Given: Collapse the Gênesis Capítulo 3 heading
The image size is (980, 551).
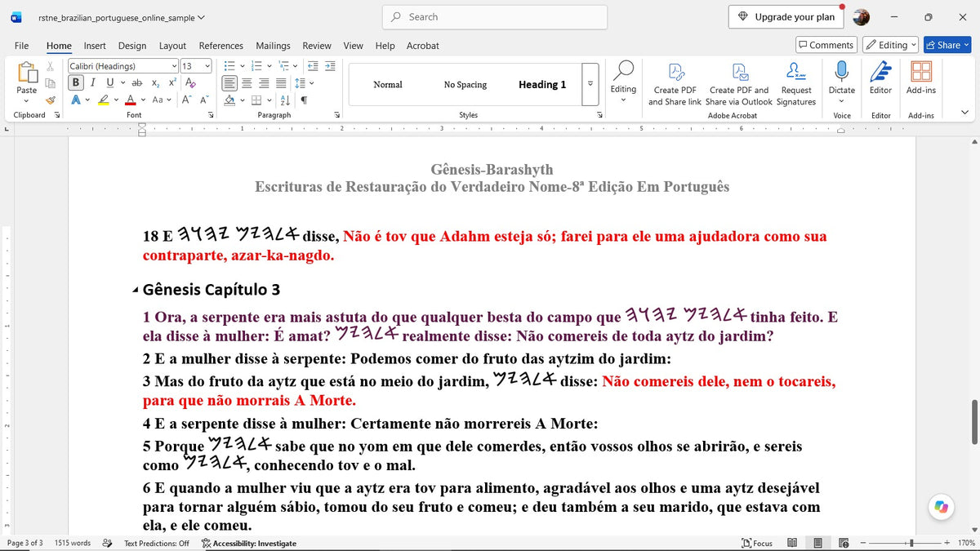Looking at the screenshot, I should coord(136,291).
